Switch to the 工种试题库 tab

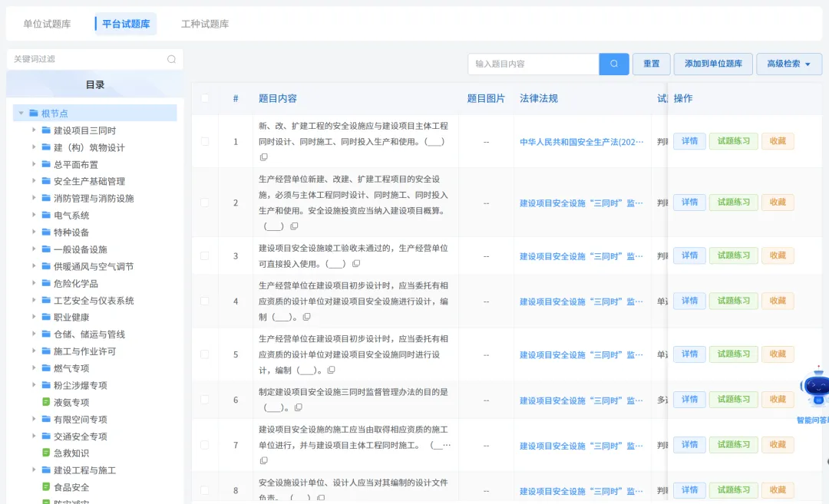(x=205, y=24)
